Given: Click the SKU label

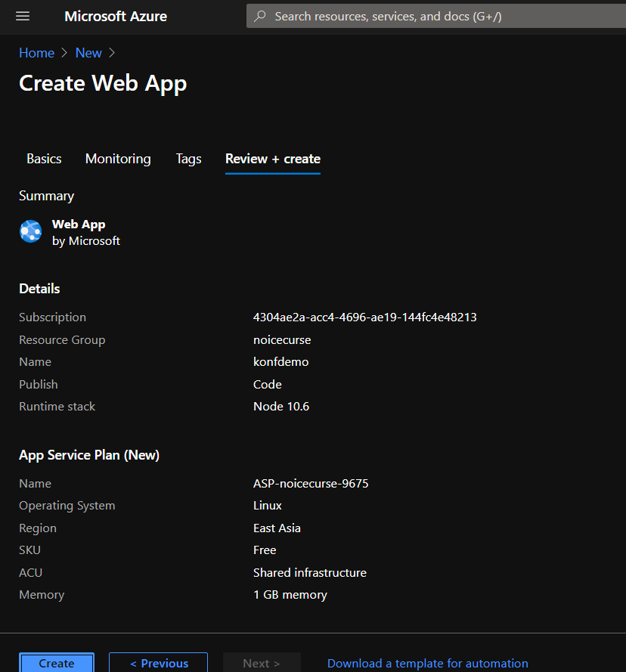Looking at the screenshot, I should point(30,550).
